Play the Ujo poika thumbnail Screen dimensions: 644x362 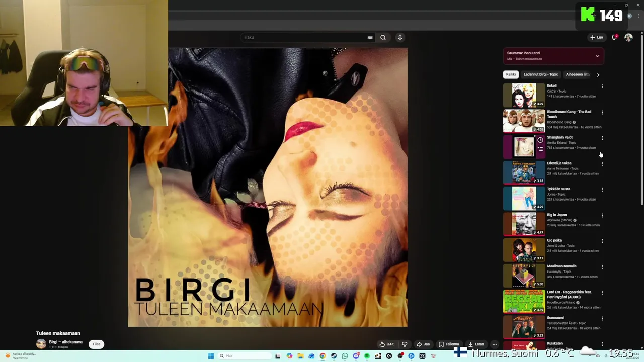pyautogui.click(x=524, y=249)
